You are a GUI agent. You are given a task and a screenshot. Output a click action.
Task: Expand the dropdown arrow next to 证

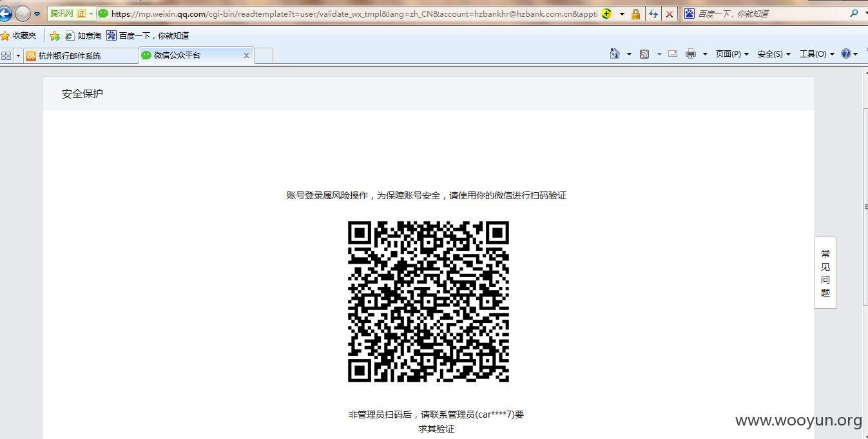pos(91,14)
